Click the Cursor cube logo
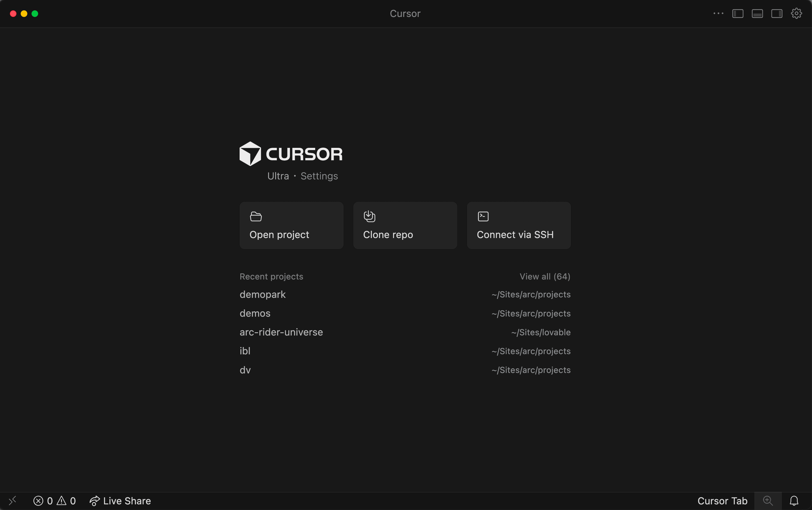Screen dimensions: 812x510 click(250, 154)
